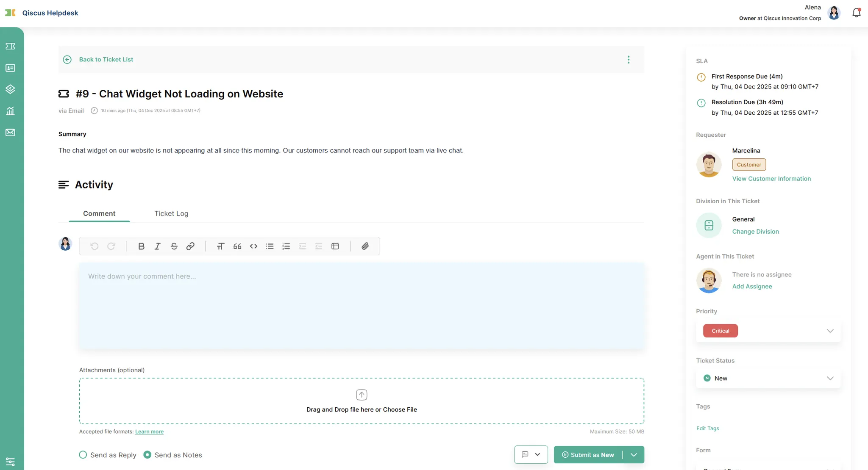
Task: Insert a code block
Action: point(253,246)
